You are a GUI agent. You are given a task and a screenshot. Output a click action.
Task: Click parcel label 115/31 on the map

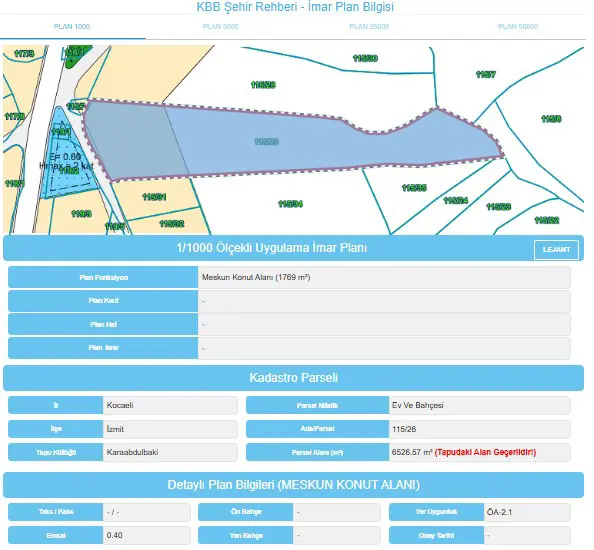[154, 197]
